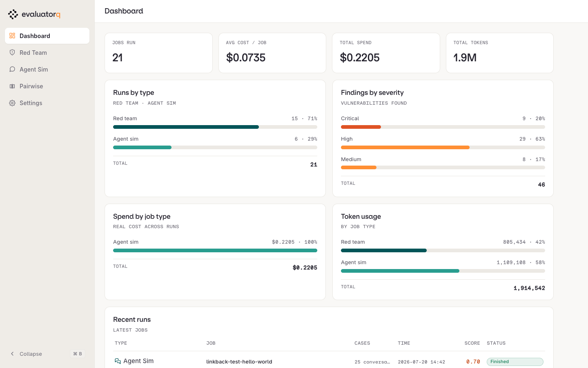This screenshot has width=588, height=368.
Task: Click the TYPE column header
Action: [x=121, y=343]
